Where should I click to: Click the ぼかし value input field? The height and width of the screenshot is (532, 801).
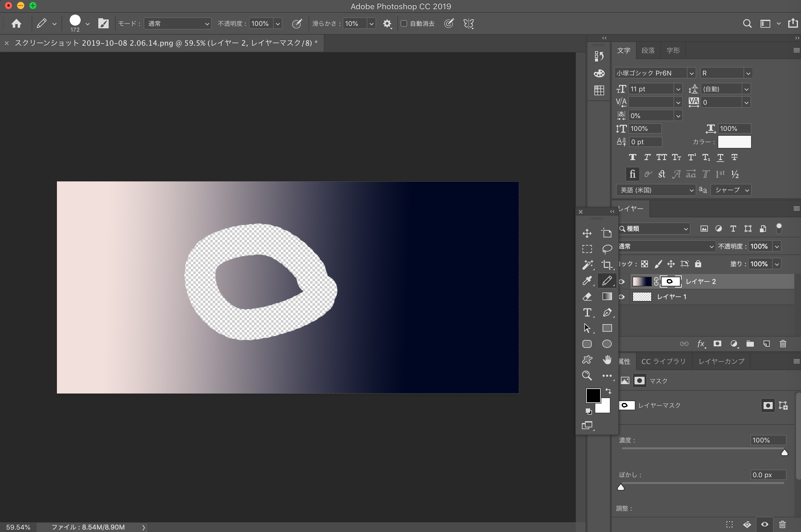[768, 475]
